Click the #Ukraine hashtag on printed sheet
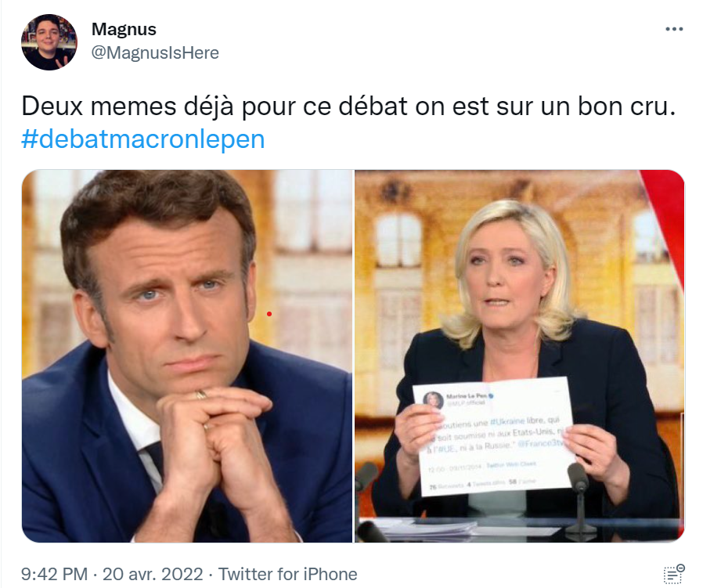The image size is (703, 588). 507,420
